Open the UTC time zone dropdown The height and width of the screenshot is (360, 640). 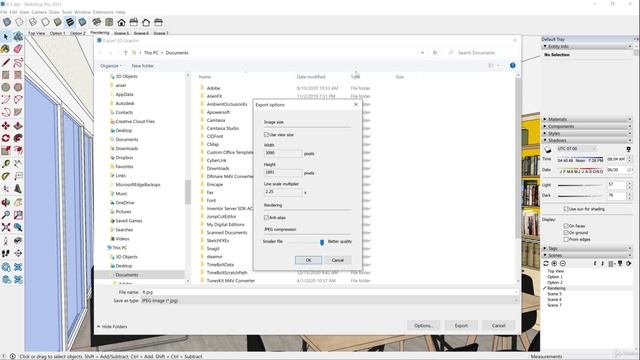[x=577, y=149]
